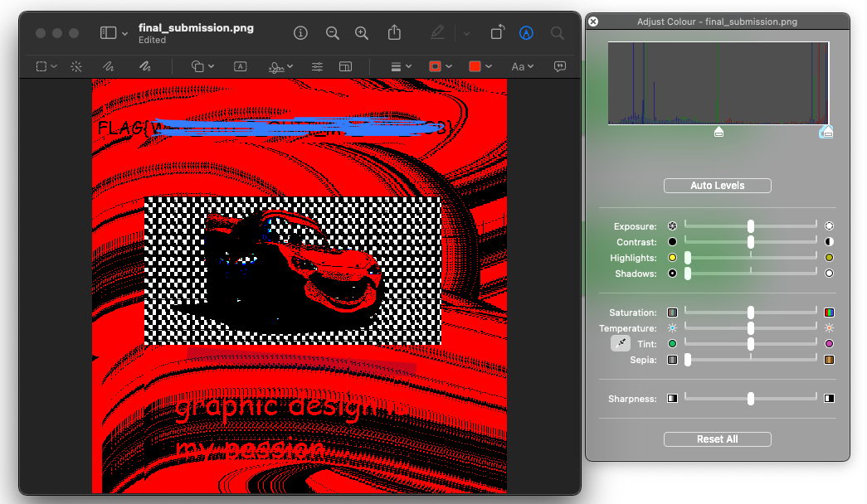Click the green tint icon
Screen dimensions: 867x504
[x=672, y=344]
